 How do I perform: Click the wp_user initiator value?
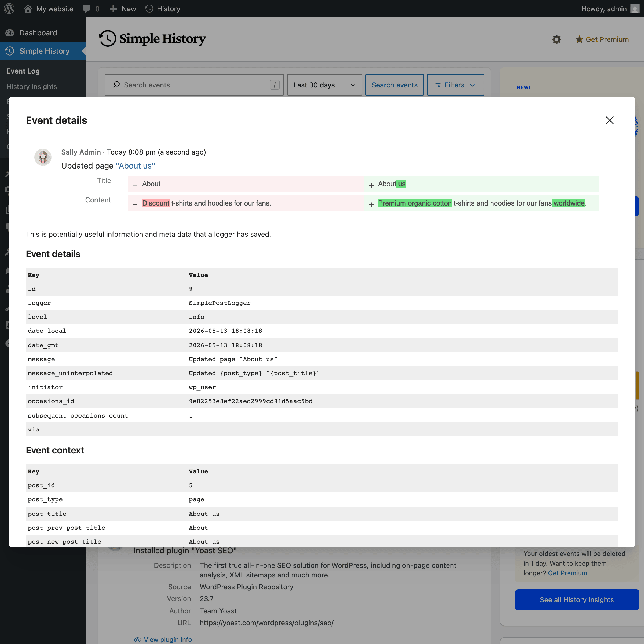[202, 387]
